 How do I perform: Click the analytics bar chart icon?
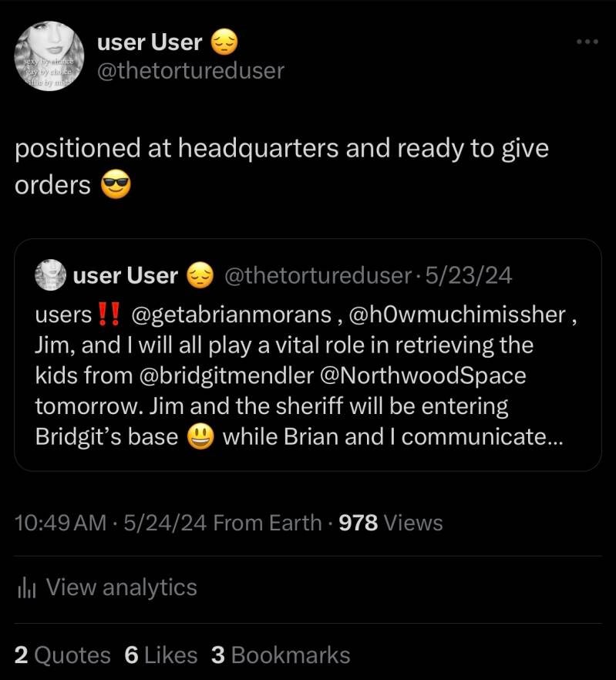[27, 588]
